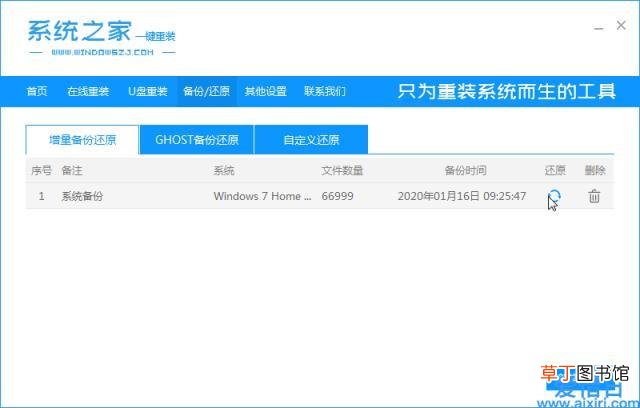640x408 pixels.
Task: Go to 在线重装 section
Action: 88,91
